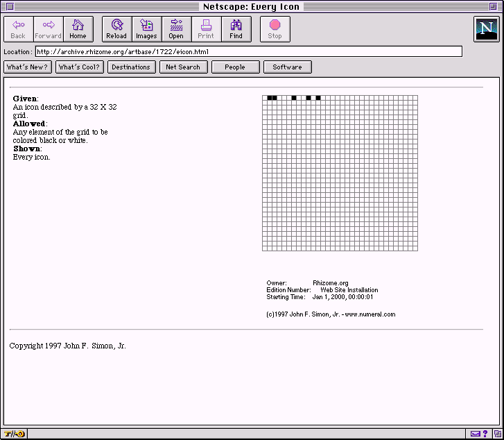Click the security key icon in status bar
504x440 pixels.
click(x=14, y=434)
